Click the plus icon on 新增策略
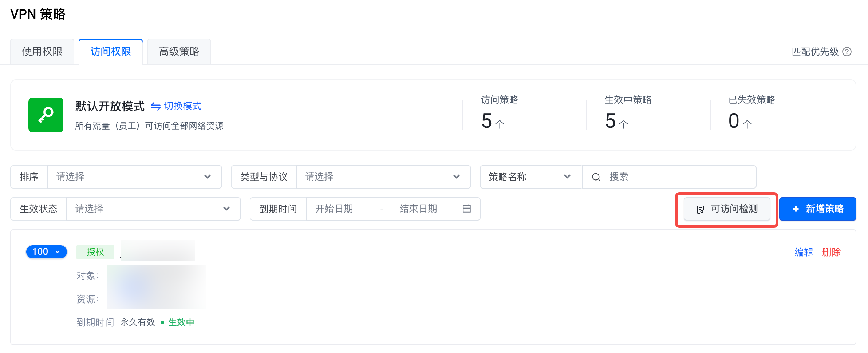This screenshot has width=868, height=353. tap(796, 209)
